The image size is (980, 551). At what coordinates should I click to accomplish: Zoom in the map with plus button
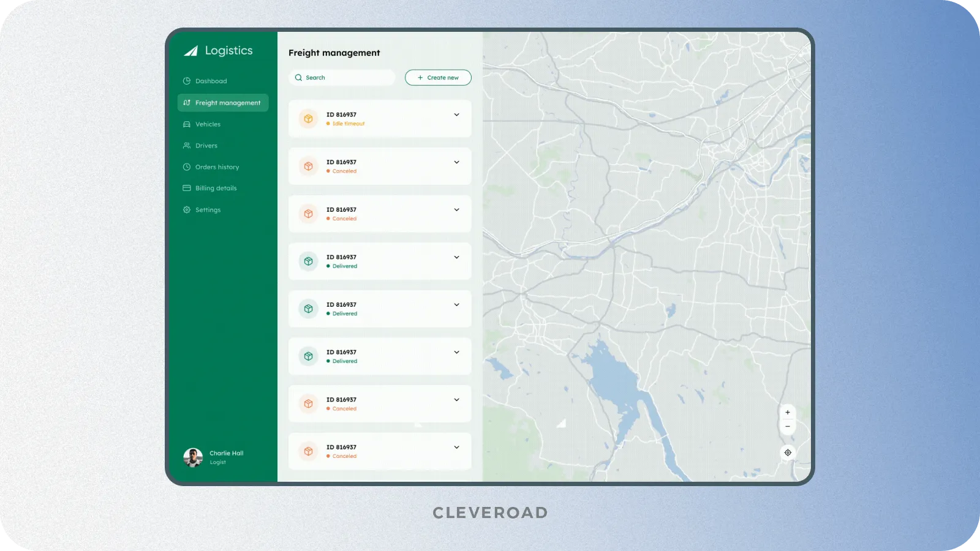(x=788, y=412)
